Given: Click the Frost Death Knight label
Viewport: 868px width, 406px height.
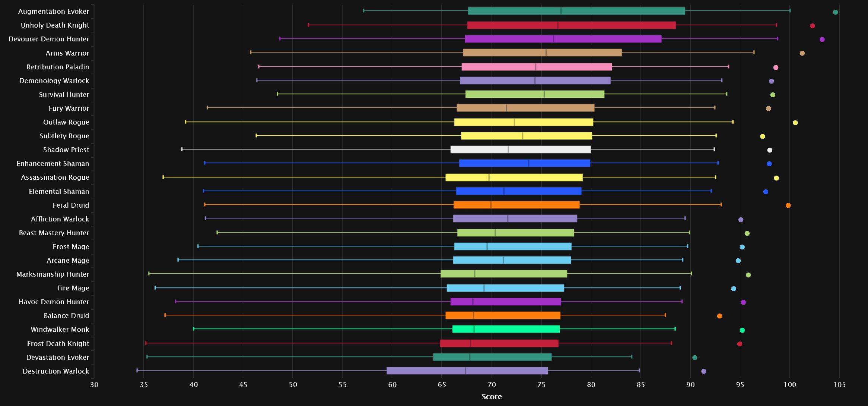Looking at the screenshot, I should pyautogui.click(x=58, y=343).
